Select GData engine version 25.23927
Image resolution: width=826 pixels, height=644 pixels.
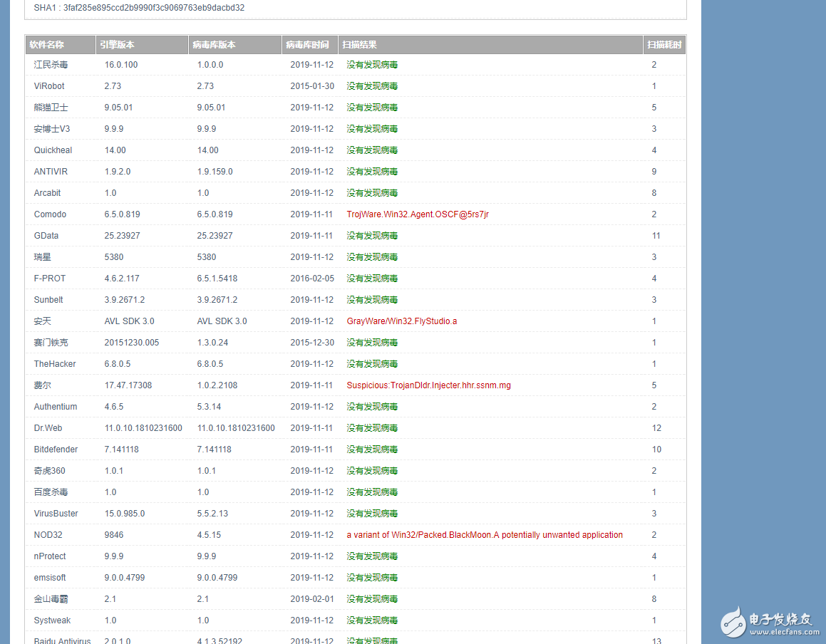pyautogui.click(x=122, y=236)
